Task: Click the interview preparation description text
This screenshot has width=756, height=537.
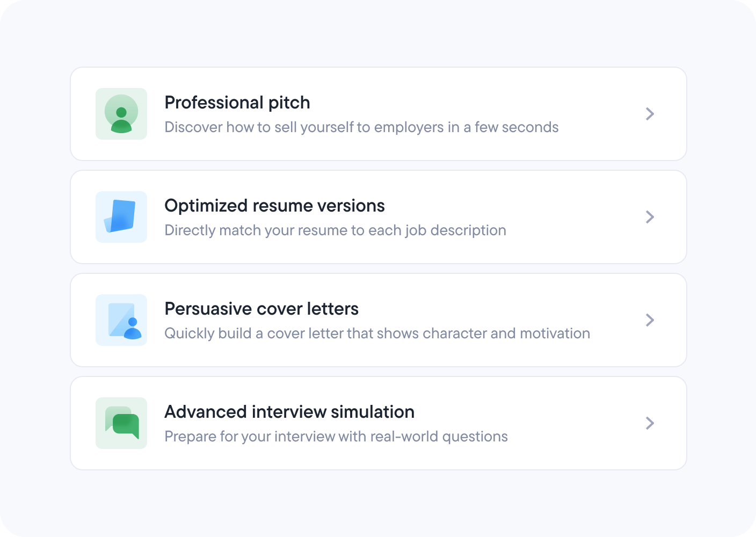Action: [x=336, y=436]
